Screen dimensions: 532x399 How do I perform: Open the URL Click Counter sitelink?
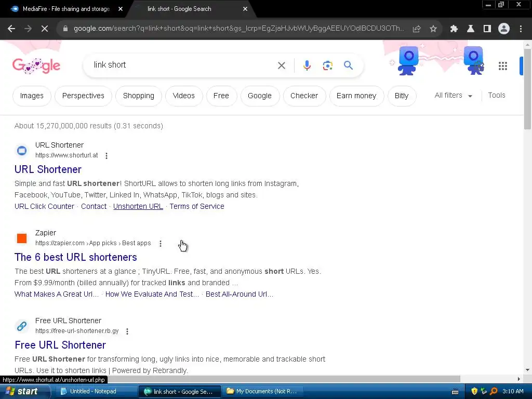coord(44,206)
